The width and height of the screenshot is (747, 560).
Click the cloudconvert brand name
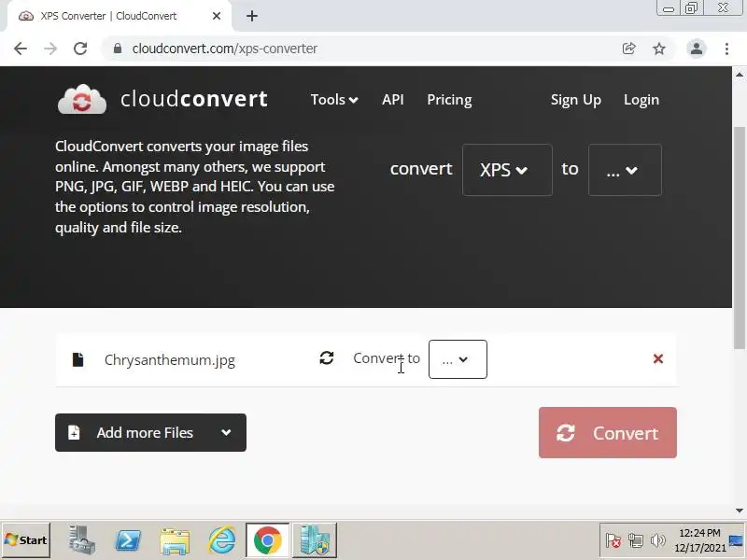click(194, 99)
